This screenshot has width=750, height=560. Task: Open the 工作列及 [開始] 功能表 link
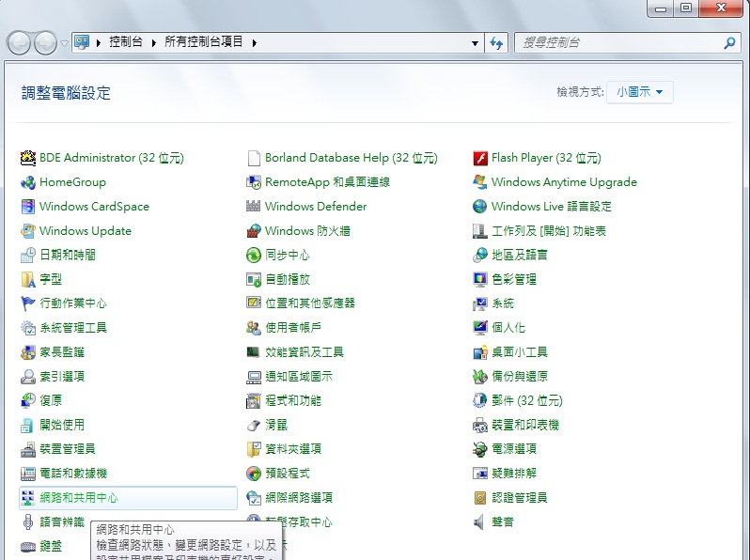549,231
